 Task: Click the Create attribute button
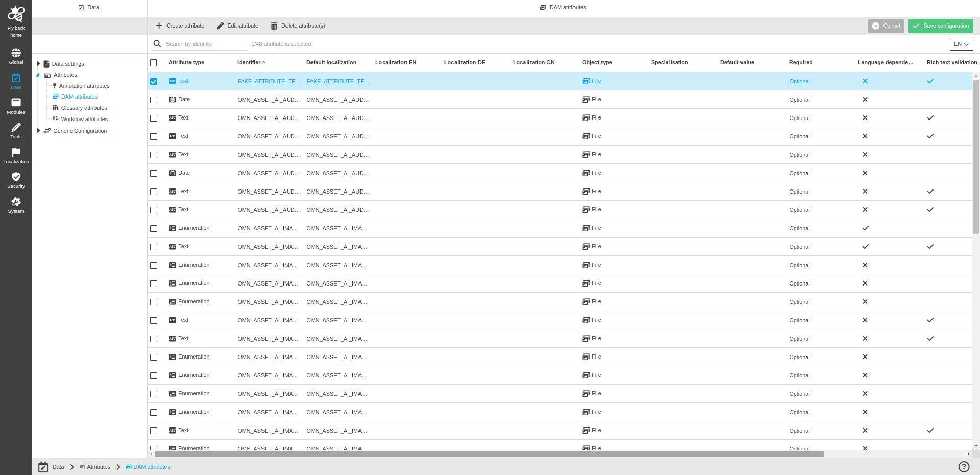click(180, 25)
